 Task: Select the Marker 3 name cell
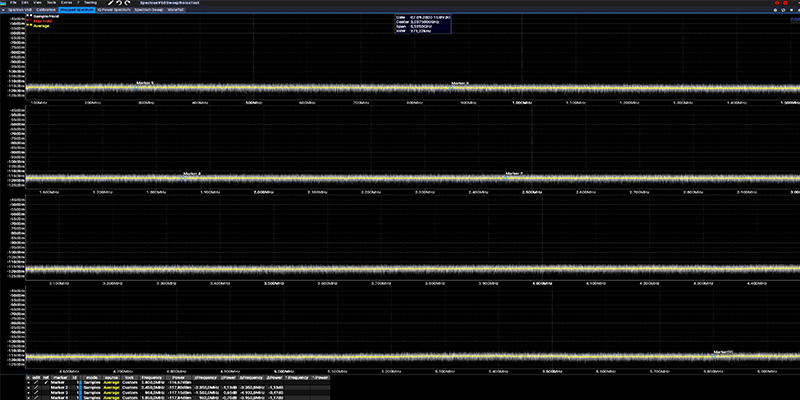pyautogui.click(x=59, y=392)
